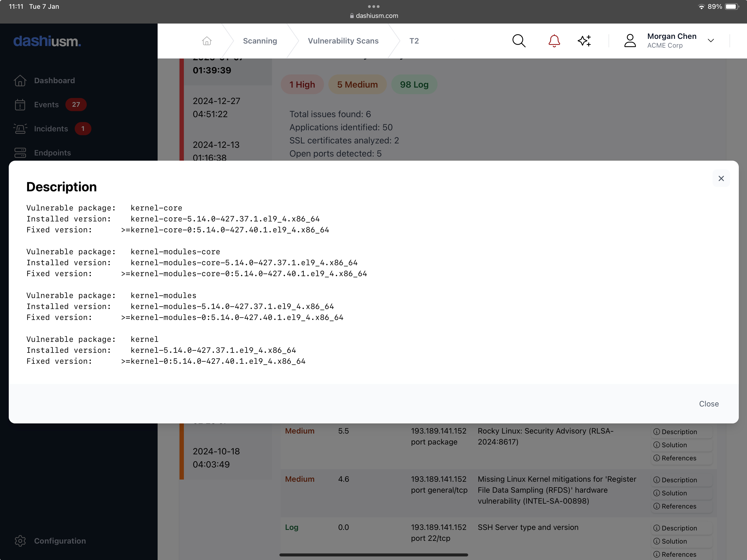Open Configuration settings gear icon

click(x=20, y=541)
